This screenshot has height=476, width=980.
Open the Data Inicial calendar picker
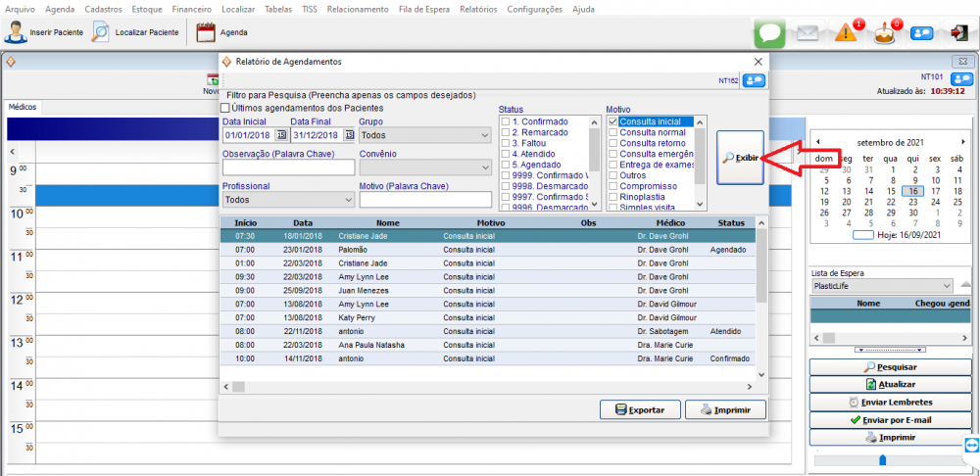pos(281,135)
